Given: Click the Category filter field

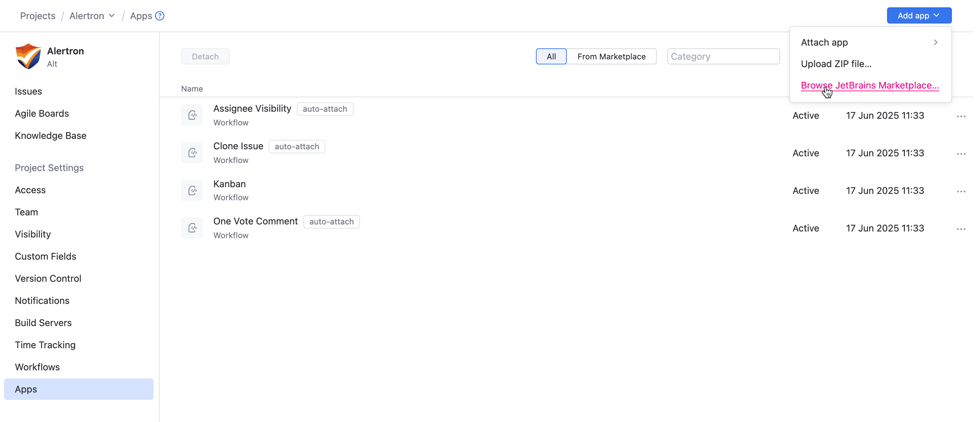Looking at the screenshot, I should click(723, 56).
